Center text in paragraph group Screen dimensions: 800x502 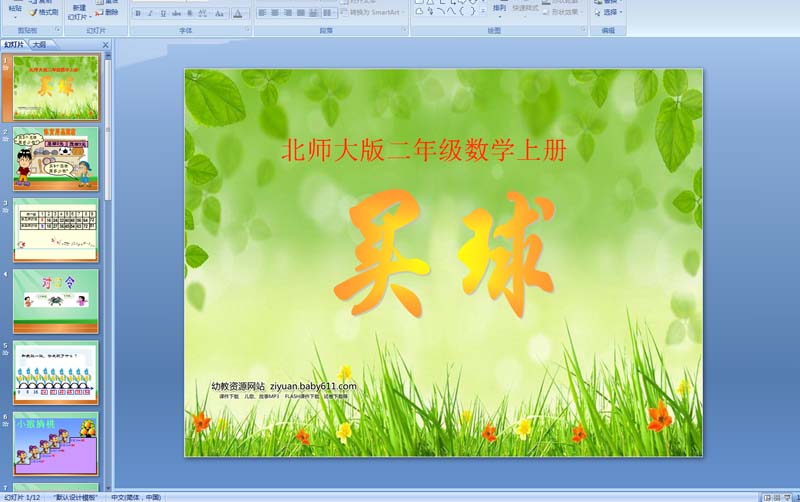tap(275, 13)
